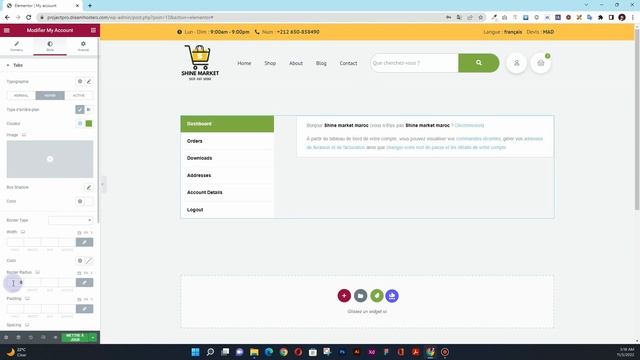Viewport: 640px width, 360px height.
Task: Toggle linked values for Border Radius
Action: (84, 282)
